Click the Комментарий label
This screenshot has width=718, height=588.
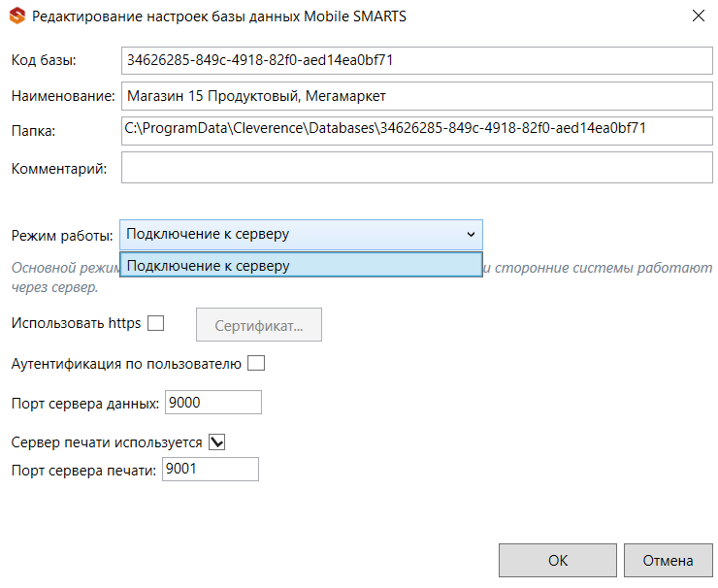tap(58, 169)
